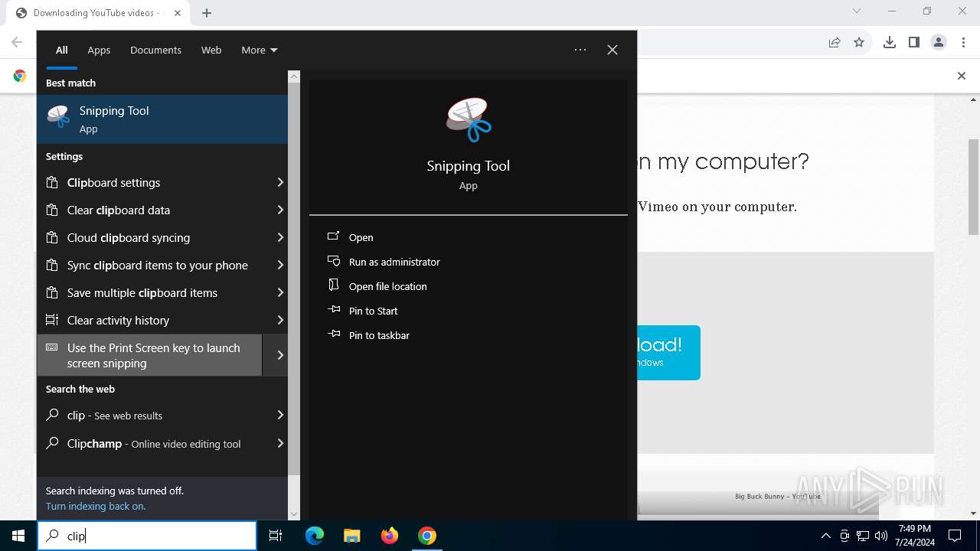Click the Open action icon
The image size is (980, 551).
point(334,236)
